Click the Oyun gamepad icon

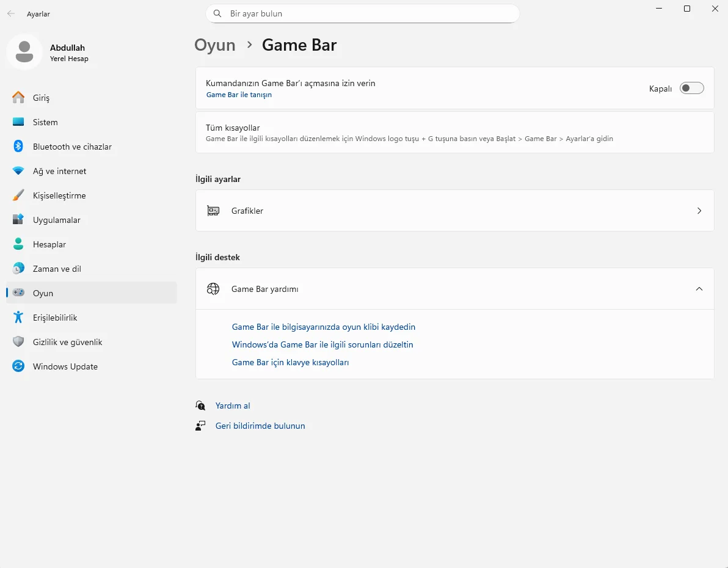(x=18, y=293)
